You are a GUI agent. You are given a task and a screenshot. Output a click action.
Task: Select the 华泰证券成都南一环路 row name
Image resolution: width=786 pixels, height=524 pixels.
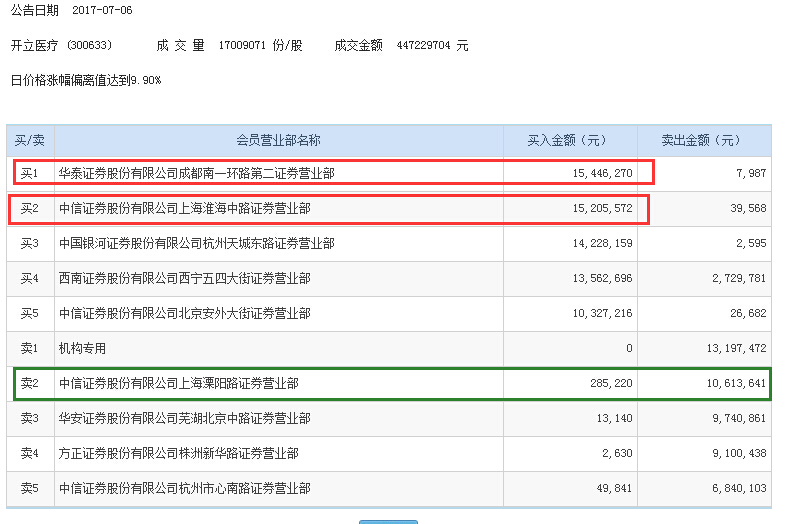pyautogui.click(x=196, y=173)
